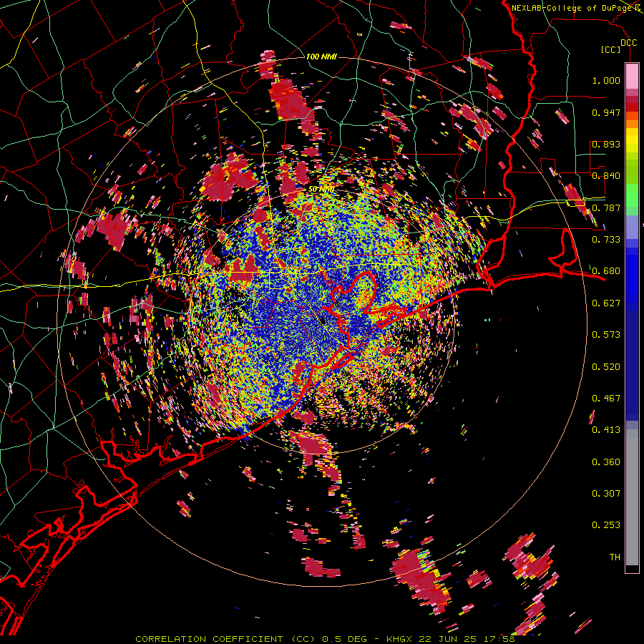Select the 0.520 scale value
Image resolution: width=644 pixels, height=644 pixels.
click(606, 367)
